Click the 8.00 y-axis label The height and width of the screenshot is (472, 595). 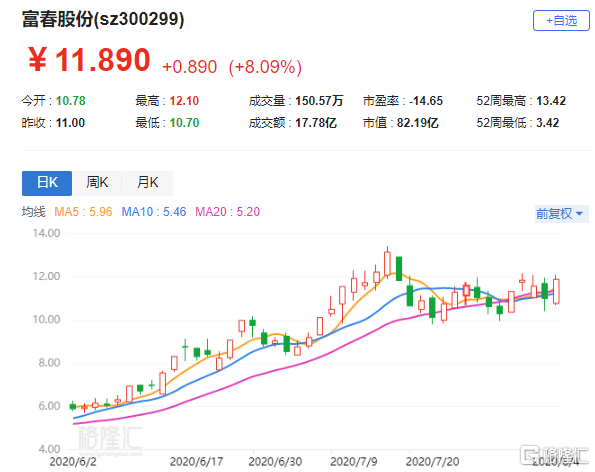pyautogui.click(x=49, y=363)
